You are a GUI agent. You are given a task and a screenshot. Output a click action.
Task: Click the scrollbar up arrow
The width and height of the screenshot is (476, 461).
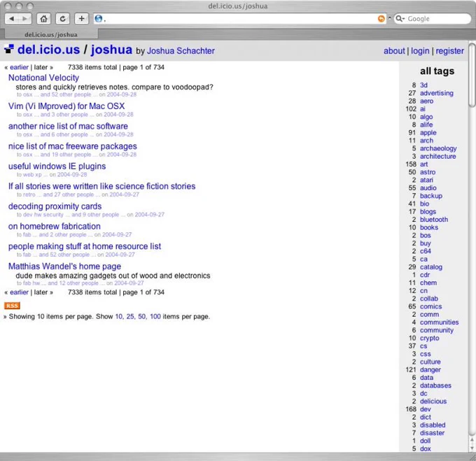point(472,440)
